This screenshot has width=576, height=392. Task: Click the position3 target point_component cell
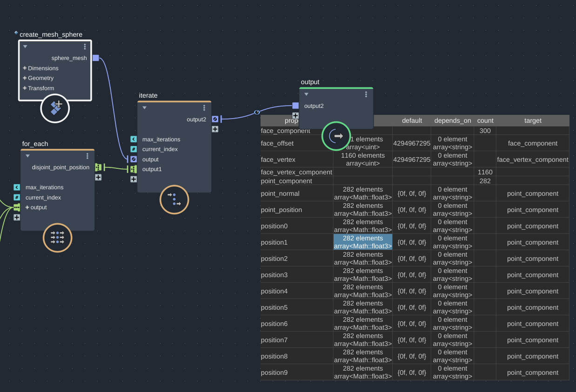[533, 275]
